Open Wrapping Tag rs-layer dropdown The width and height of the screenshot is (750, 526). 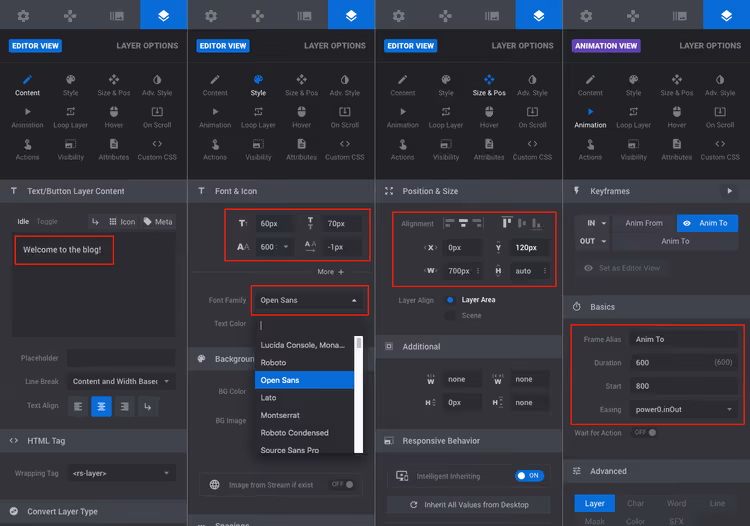tap(121, 473)
